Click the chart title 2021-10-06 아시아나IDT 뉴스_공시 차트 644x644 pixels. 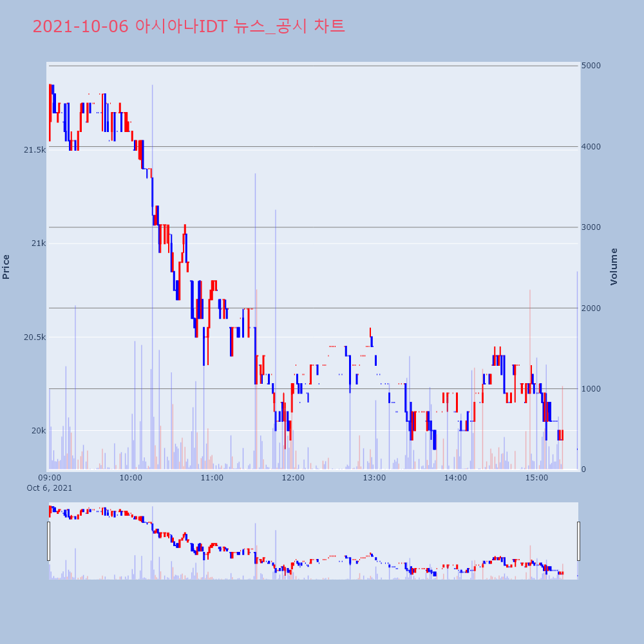189,26
